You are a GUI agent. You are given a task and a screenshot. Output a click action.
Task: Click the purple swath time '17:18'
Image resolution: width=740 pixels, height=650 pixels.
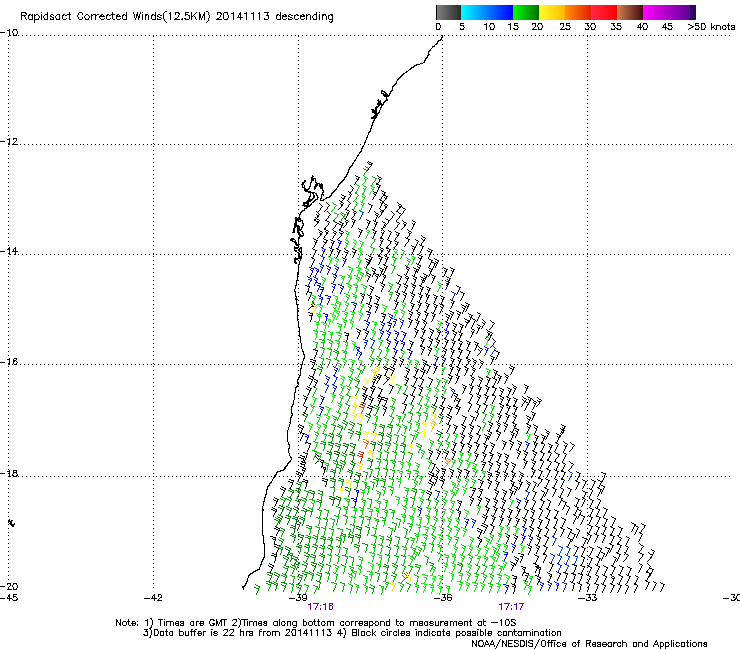pos(320,607)
